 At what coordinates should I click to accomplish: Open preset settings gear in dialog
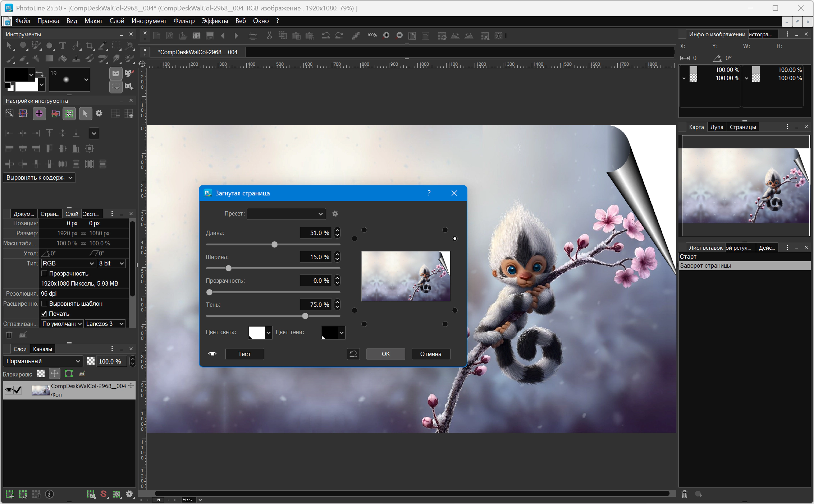click(x=335, y=214)
